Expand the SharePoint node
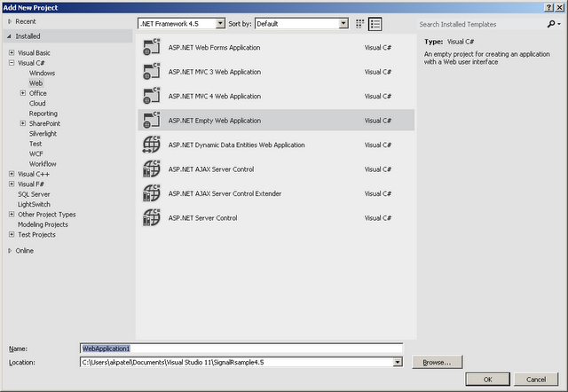Viewport: 568px width, 392px height. (23, 123)
